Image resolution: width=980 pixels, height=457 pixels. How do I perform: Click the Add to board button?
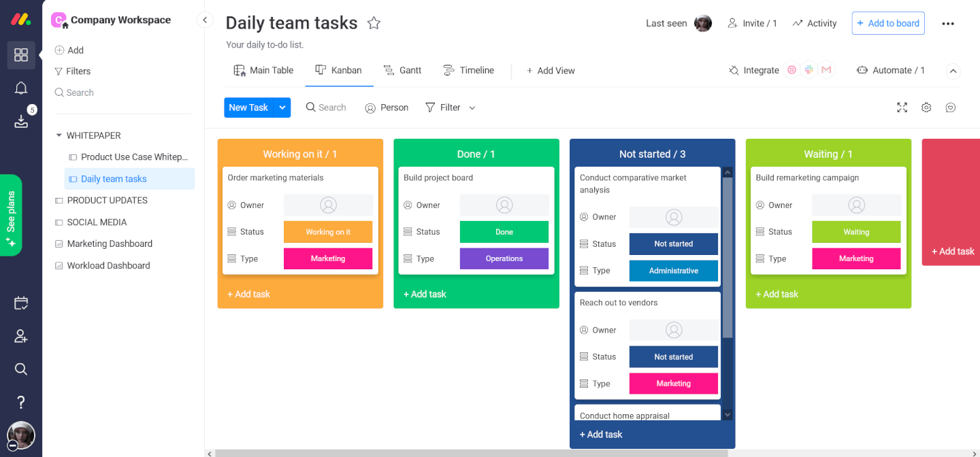click(x=888, y=22)
